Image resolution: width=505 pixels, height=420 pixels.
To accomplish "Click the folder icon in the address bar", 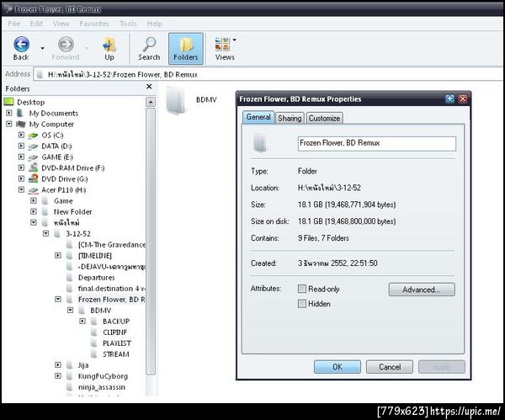I will click(40, 75).
